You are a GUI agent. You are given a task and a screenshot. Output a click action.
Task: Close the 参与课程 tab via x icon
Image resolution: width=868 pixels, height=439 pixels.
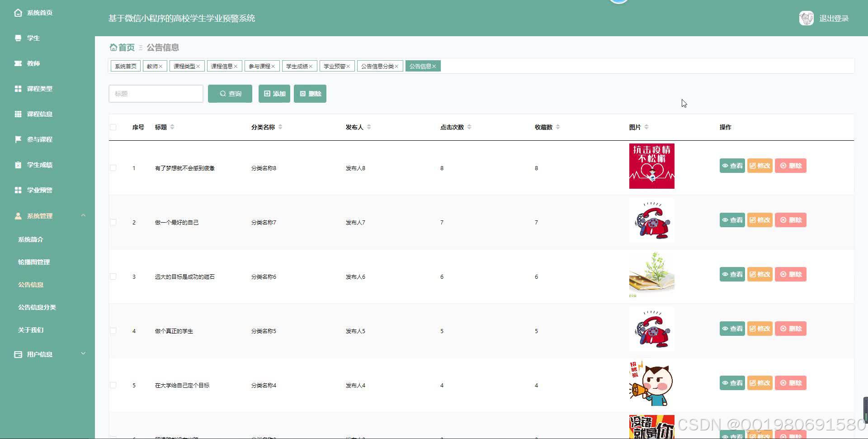(273, 67)
